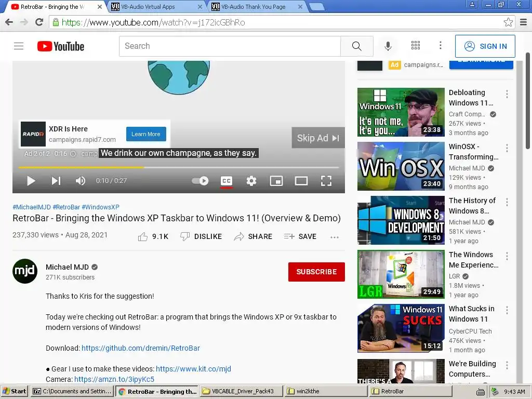Grab the page vertical scrollbar
Screen dimensions: 532x399
click(x=528, y=101)
